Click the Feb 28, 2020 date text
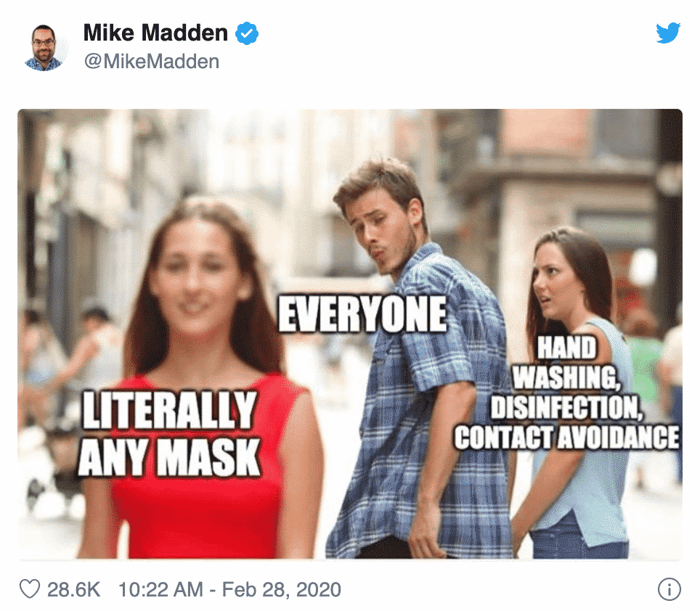Image resolution: width=700 pixels, height=611 pixels. tap(282, 589)
